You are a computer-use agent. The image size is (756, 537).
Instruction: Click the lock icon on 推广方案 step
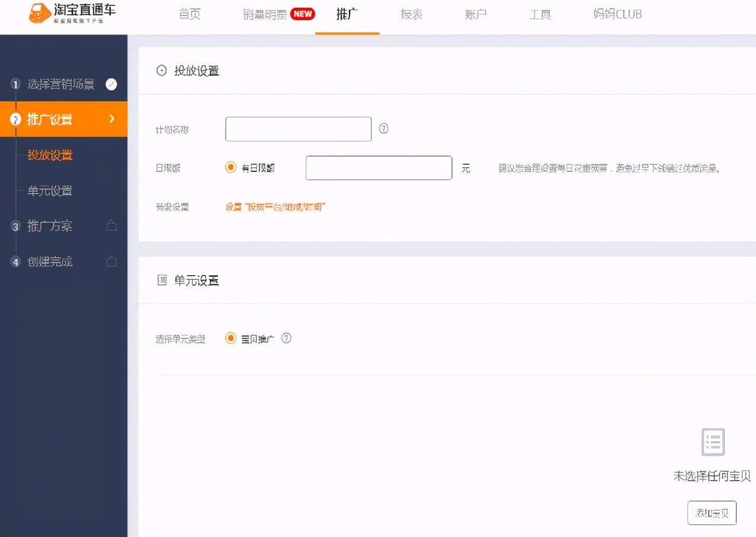coord(111,226)
